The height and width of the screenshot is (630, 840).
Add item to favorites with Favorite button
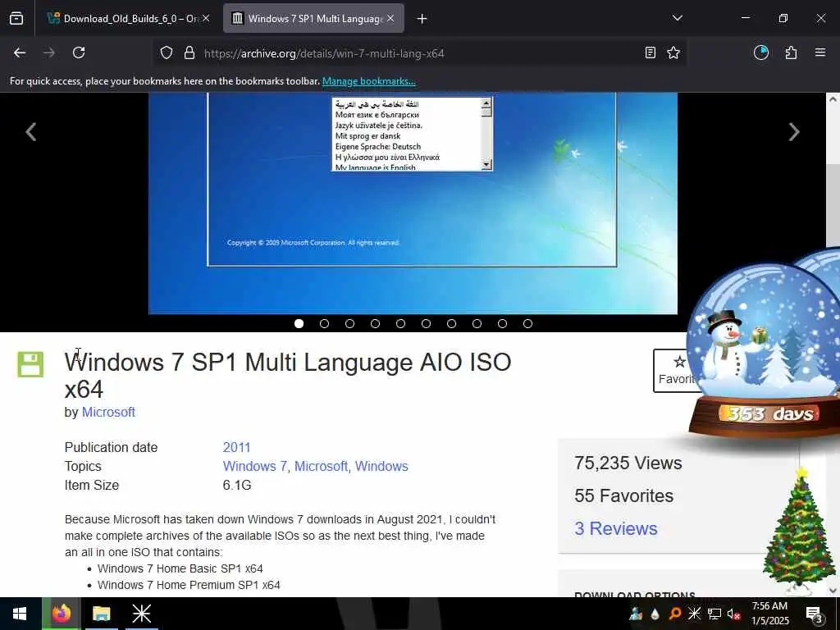click(x=674, y=371)
